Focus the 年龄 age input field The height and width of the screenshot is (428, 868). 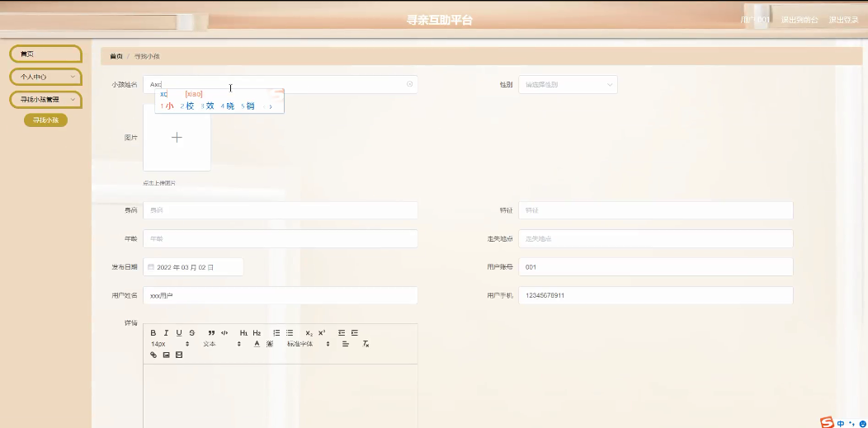point(280,239)
